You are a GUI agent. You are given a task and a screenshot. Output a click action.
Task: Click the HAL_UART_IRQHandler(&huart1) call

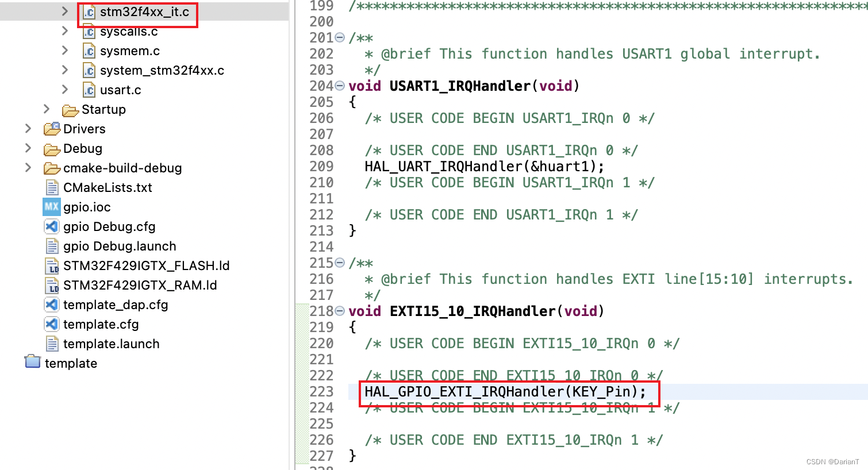point(485,167)
